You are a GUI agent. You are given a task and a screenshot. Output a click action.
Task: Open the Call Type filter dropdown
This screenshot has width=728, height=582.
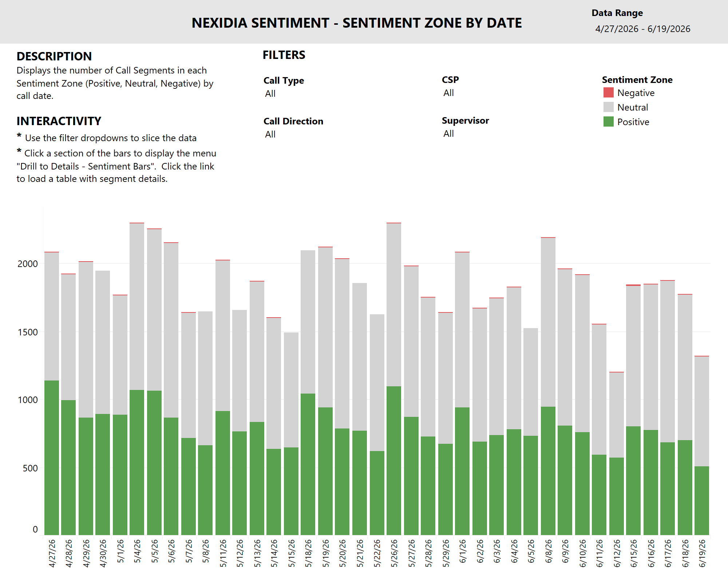click(x=270, y=93)
